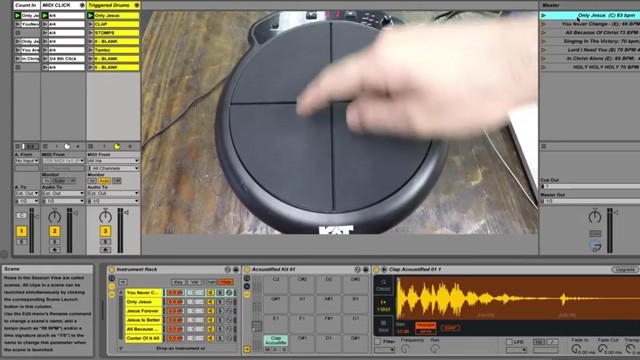640x360 pixels.
Task: Click the Master track pan knob
Action: (x=595, y=216)
